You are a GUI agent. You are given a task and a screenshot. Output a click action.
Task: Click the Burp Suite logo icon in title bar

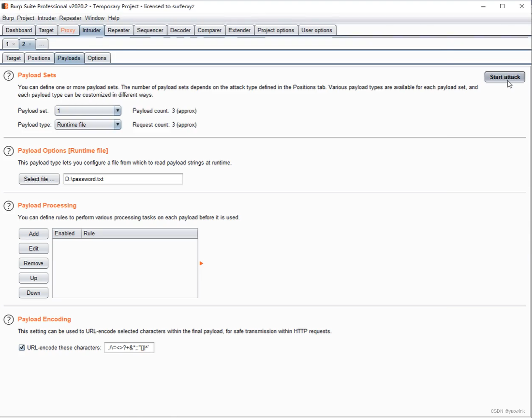point(5,6)
